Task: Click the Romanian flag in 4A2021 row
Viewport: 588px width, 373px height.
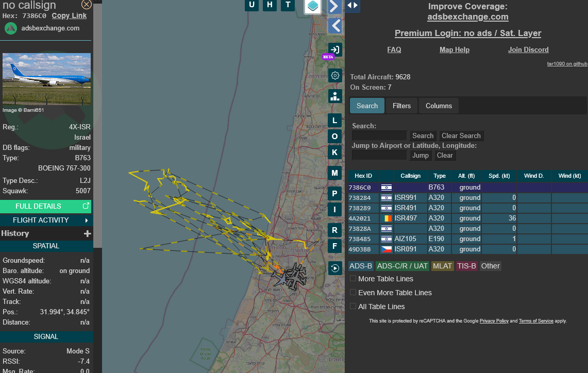Action: pyautogui.click(x=387, y=218)
